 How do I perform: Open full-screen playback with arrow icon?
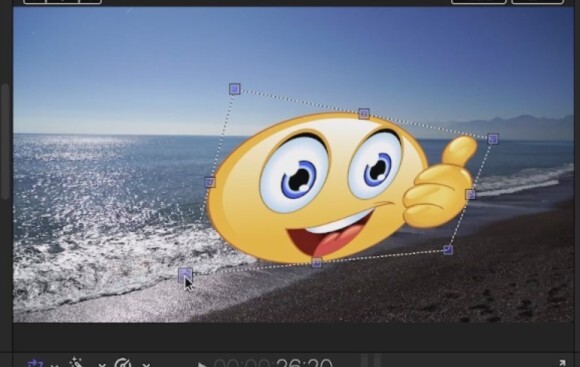coord(561,363)
